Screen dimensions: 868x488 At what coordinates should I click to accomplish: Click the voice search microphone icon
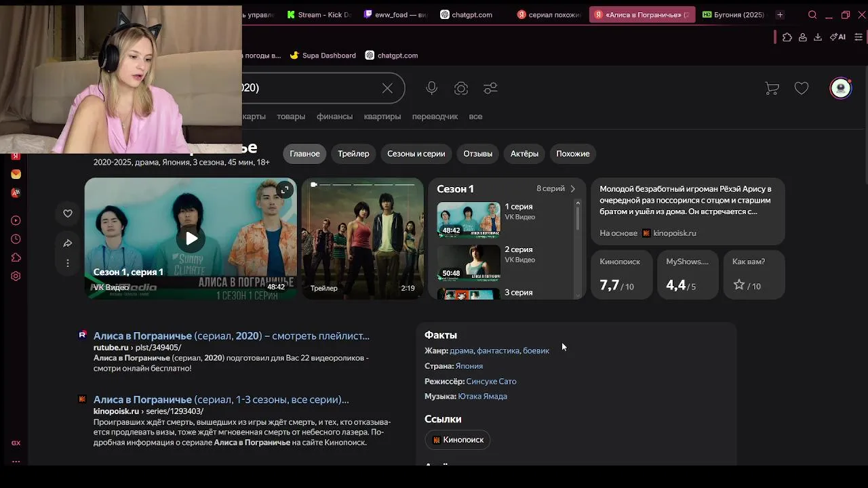pyautogui.click(x=431, y=88)
